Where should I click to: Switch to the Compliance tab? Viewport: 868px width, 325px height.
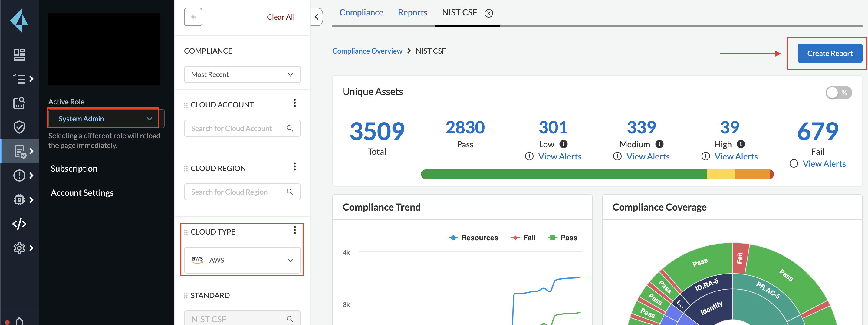361,12
